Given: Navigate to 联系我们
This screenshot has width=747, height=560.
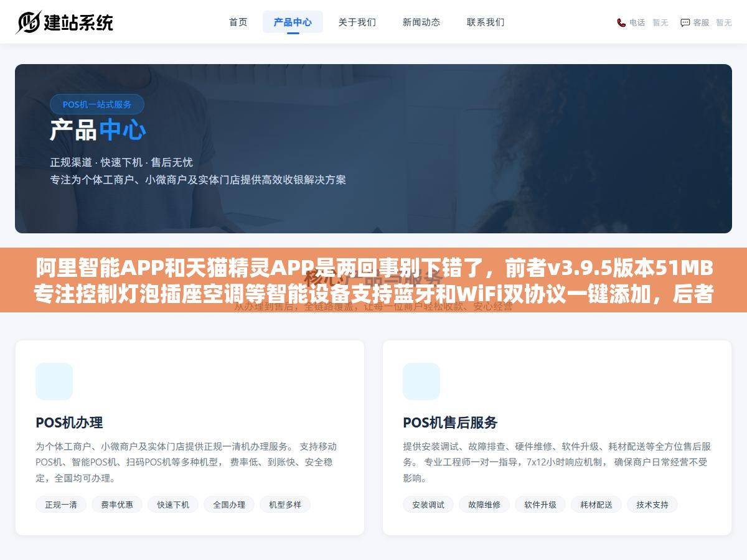Looking at the screenshot, I should [486, 22].
